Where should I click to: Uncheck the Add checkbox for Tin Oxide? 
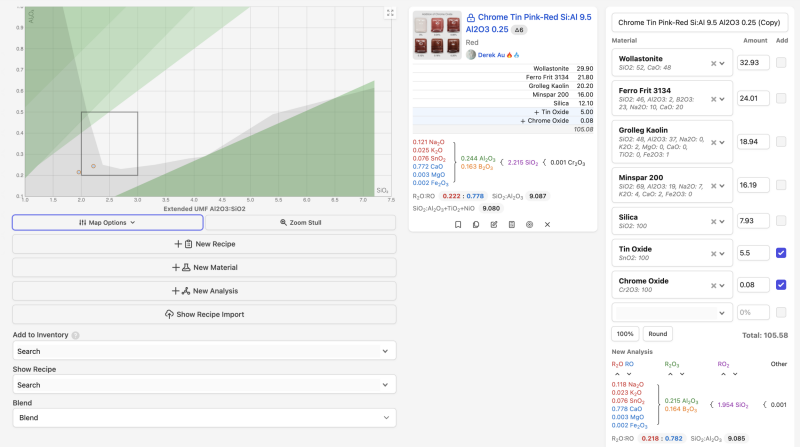pos(781,253)
